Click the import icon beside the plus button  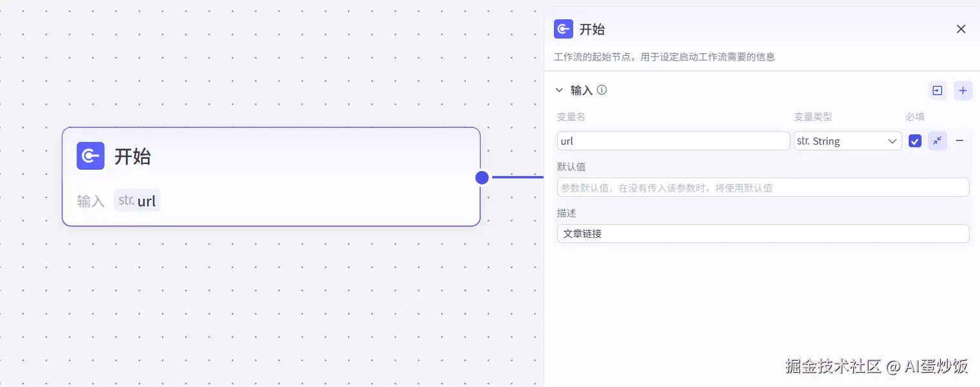click(937, 91)
